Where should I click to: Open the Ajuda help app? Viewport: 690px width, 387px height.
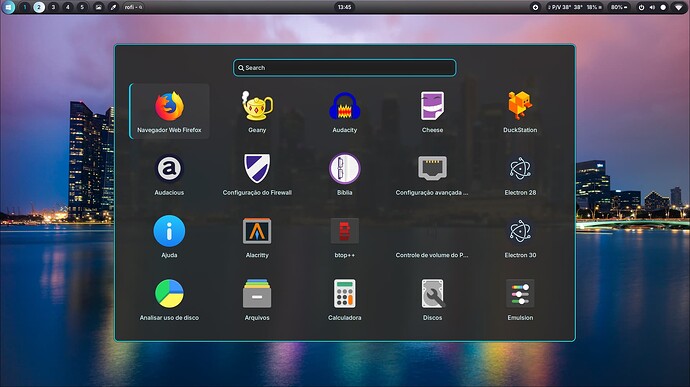[169, 236]
